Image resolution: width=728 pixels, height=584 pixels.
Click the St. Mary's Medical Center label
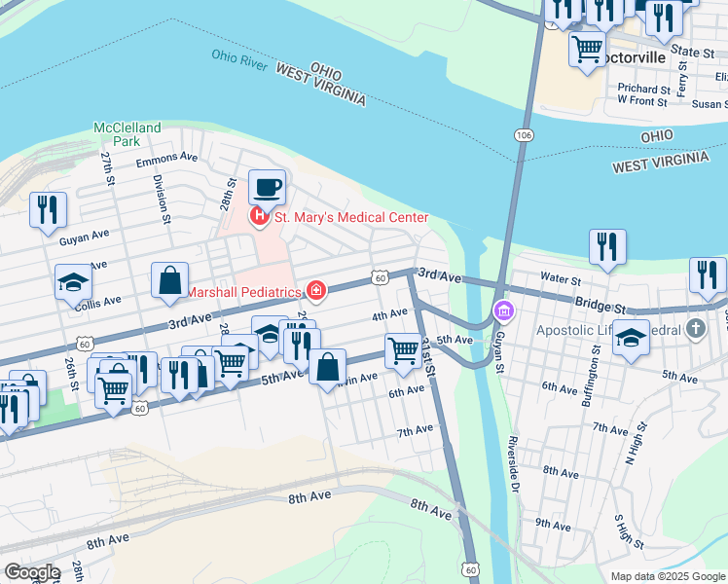(351, 217)
